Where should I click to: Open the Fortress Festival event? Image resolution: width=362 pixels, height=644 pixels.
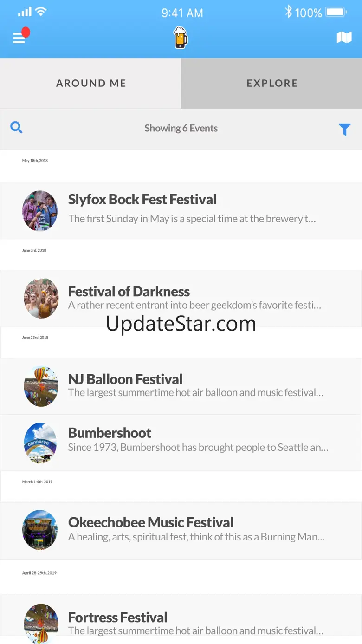click(118, 618)
